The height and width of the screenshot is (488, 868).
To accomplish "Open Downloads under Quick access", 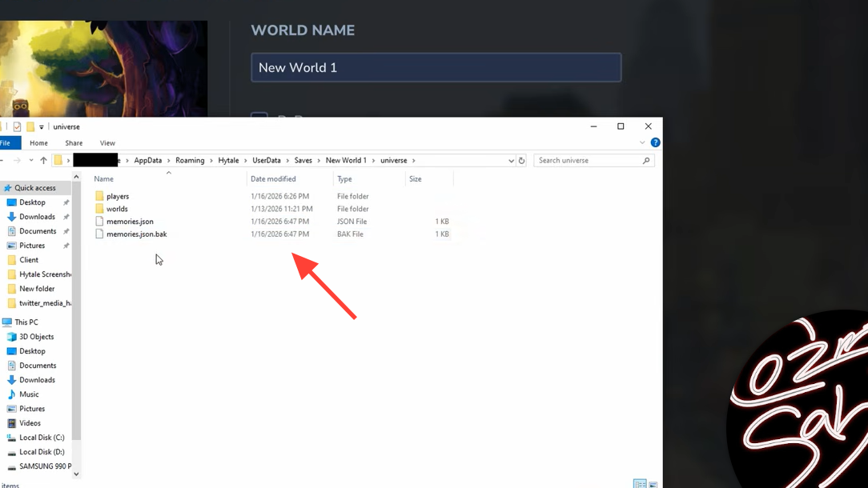I will coord(37,217).
